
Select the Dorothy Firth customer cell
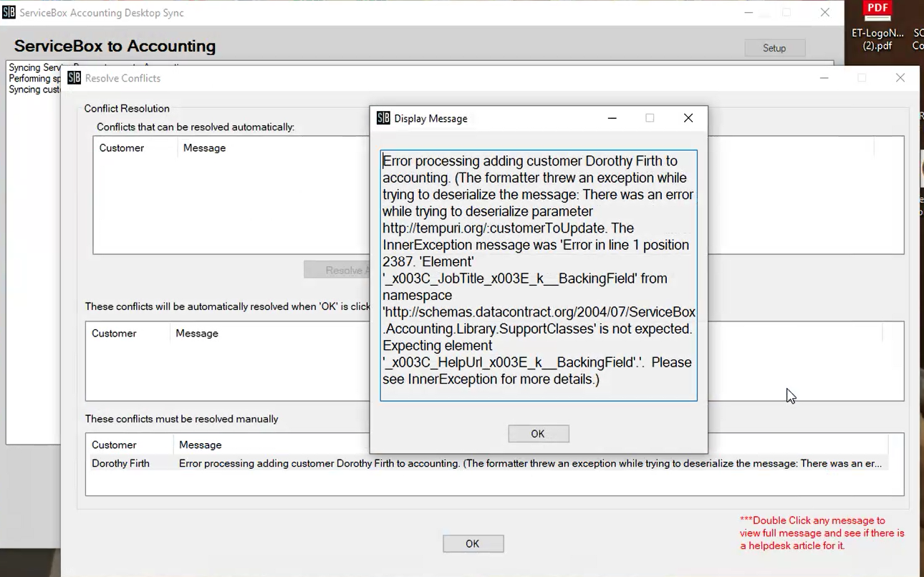pyautogui.click(x=120, y=464)
